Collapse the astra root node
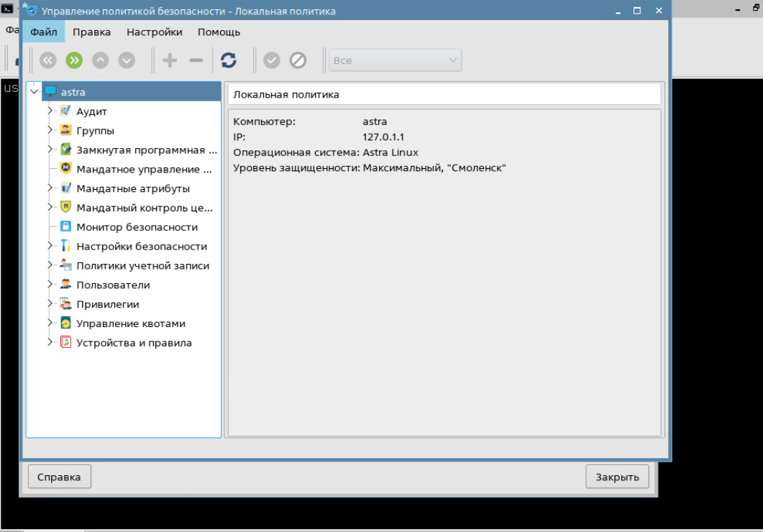763x532 pixels. pyautogui.click(x=34, y=91)
